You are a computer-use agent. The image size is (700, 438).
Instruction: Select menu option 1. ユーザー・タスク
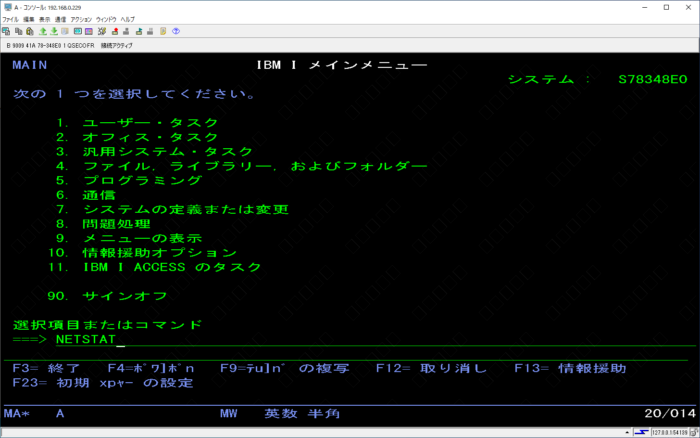tap(137, 123)
